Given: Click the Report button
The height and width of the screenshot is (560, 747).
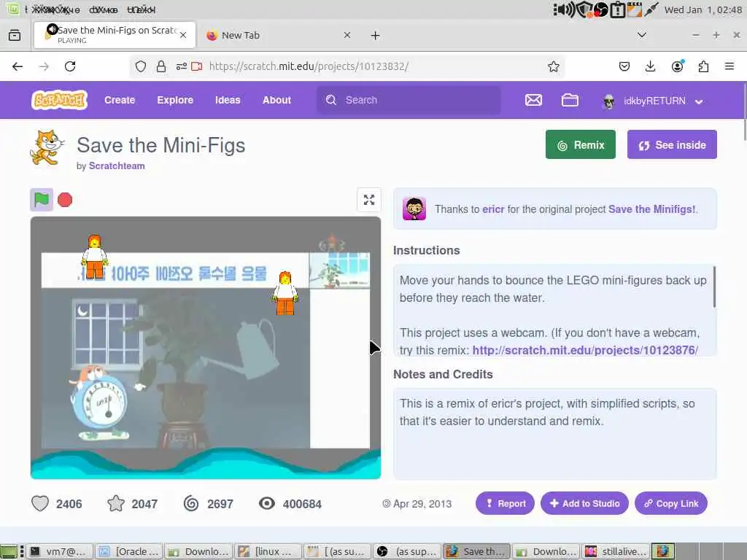Looking at the screenshot, I should click(x=505, y=503).
